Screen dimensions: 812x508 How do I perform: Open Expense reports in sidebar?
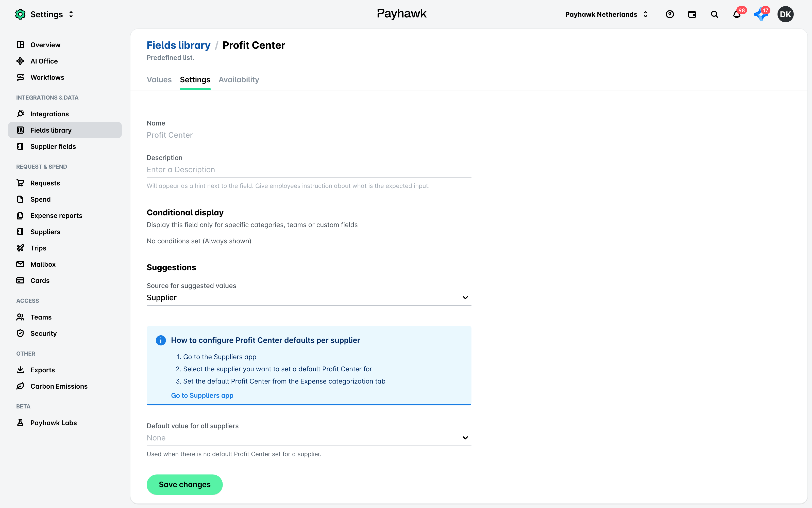tap(65, 216)
